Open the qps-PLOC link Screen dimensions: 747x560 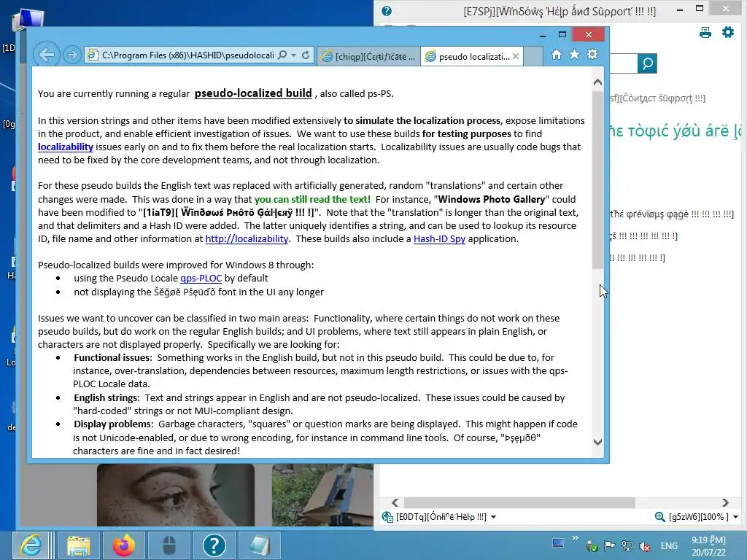click(x=201, y=278)
